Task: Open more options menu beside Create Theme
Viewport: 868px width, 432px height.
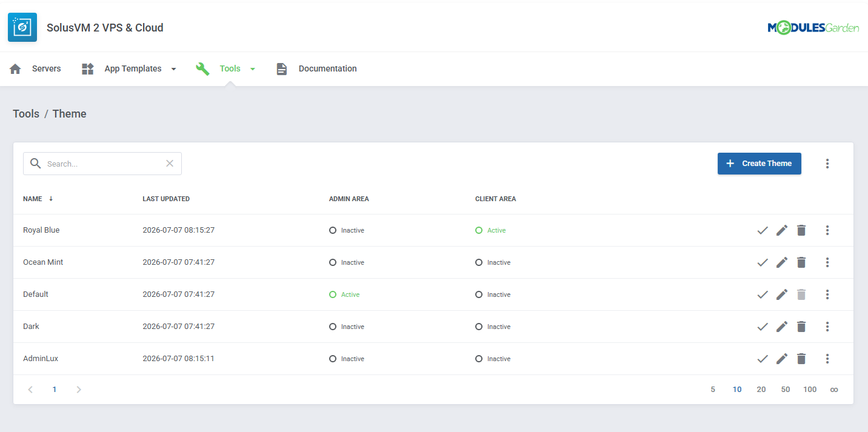Action: 827,164
